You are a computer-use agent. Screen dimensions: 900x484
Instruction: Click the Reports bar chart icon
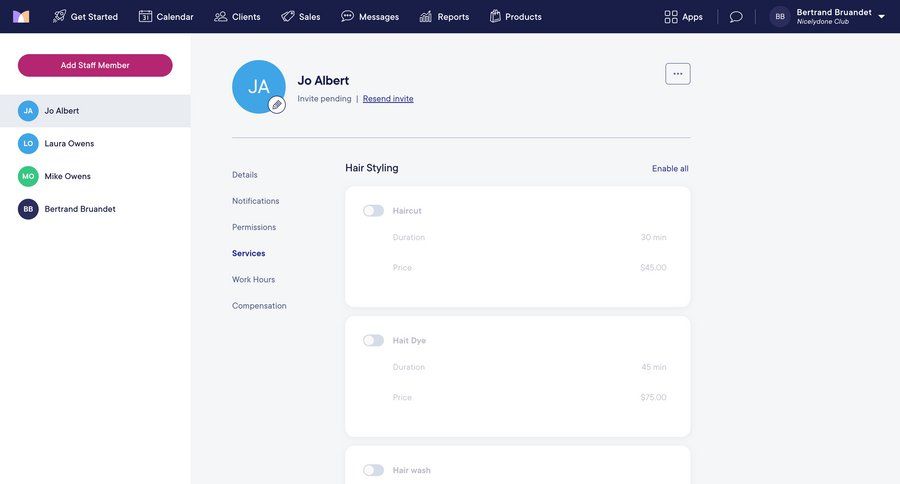tap(426, 16)
